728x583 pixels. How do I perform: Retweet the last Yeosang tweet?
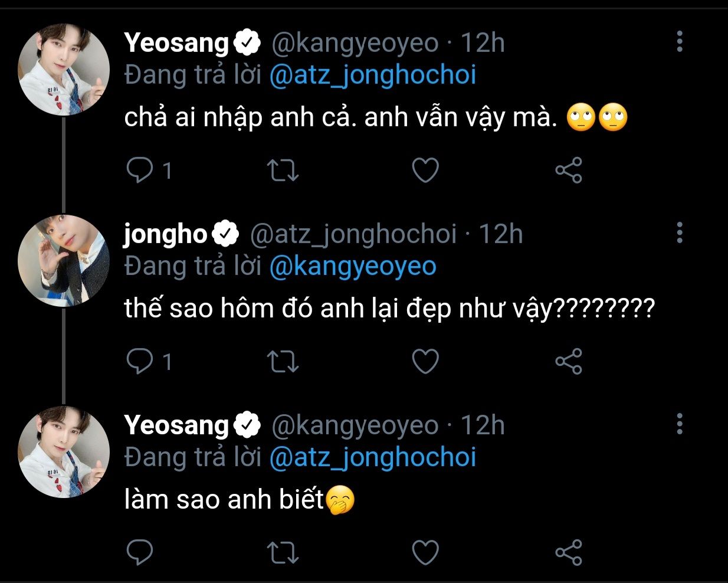point(283,552)
